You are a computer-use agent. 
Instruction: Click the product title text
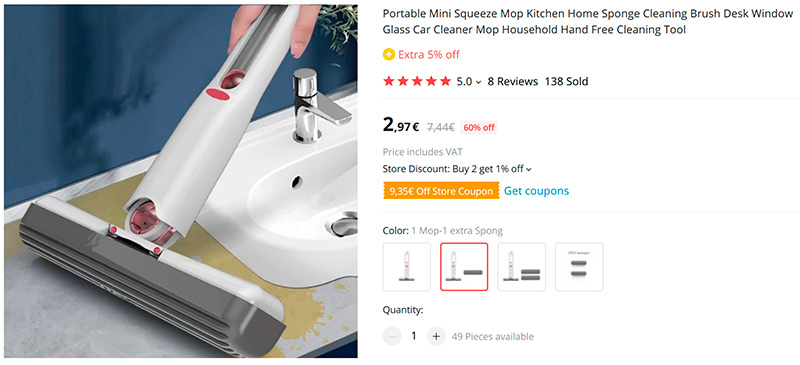coord(588,22)
